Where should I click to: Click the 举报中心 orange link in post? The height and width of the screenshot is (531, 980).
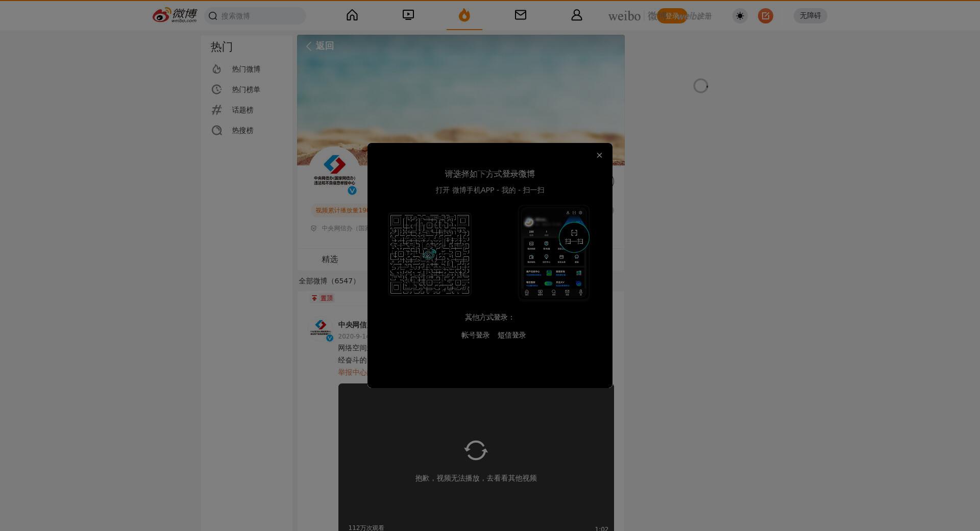coord(352,372)
